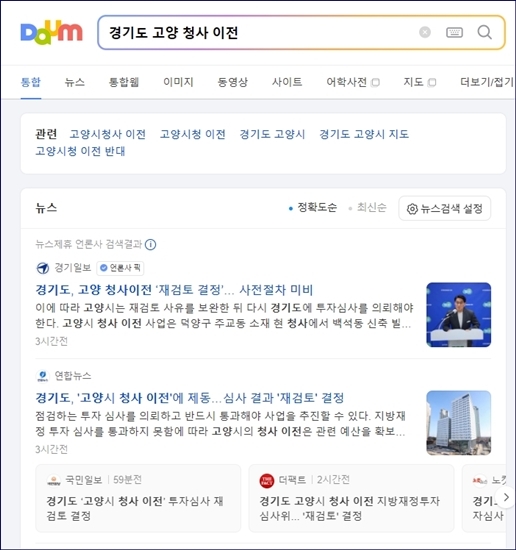Open related search 고양시청 이전 반대
The width and height of the screenshot is (516, 550).
point(80,151)
